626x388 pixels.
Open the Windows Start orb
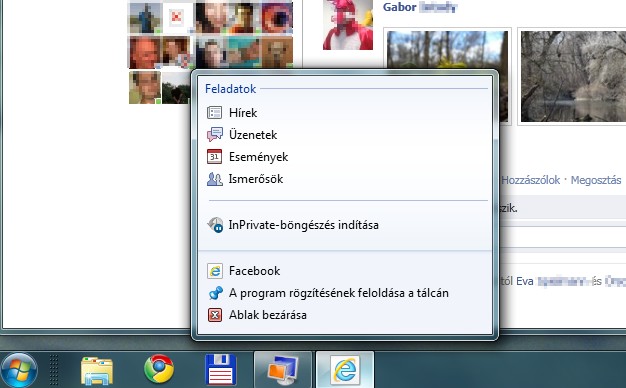tap(19, 370)
